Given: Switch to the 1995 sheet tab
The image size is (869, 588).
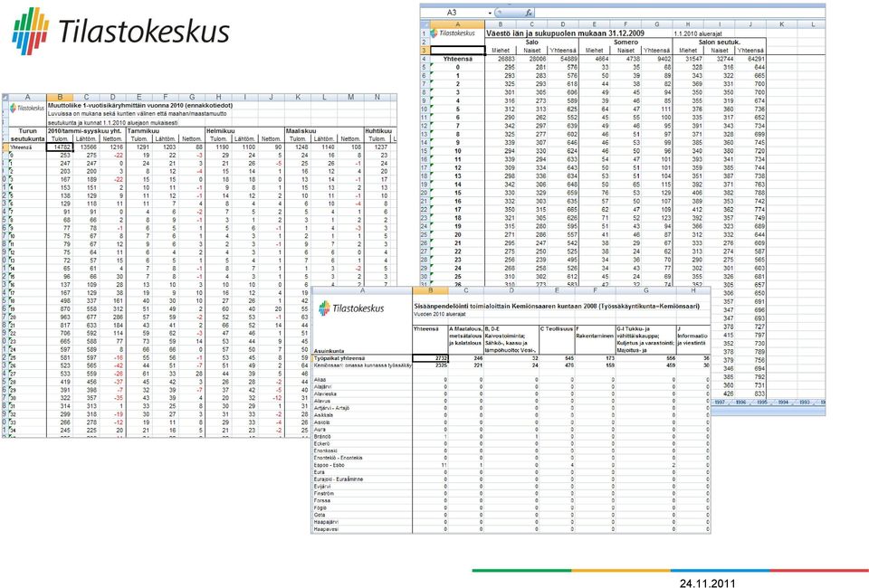Looking at the screenshot, I should [x=762, y=403].
